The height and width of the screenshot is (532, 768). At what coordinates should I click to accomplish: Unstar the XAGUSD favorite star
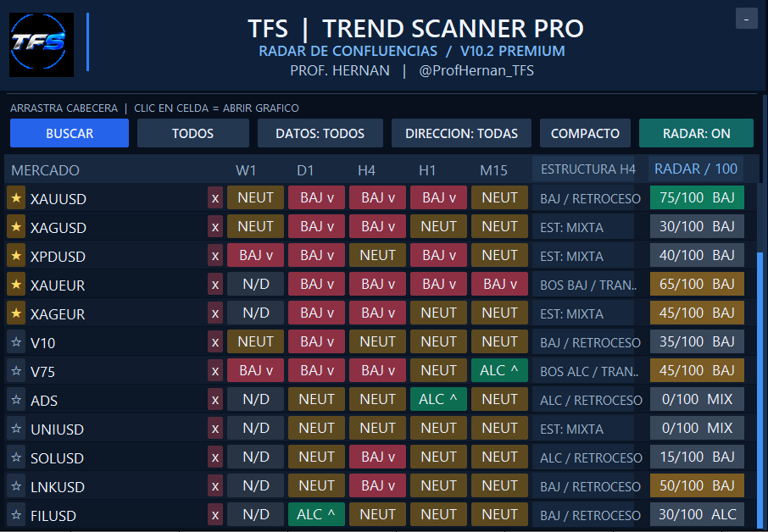(15, 226)
